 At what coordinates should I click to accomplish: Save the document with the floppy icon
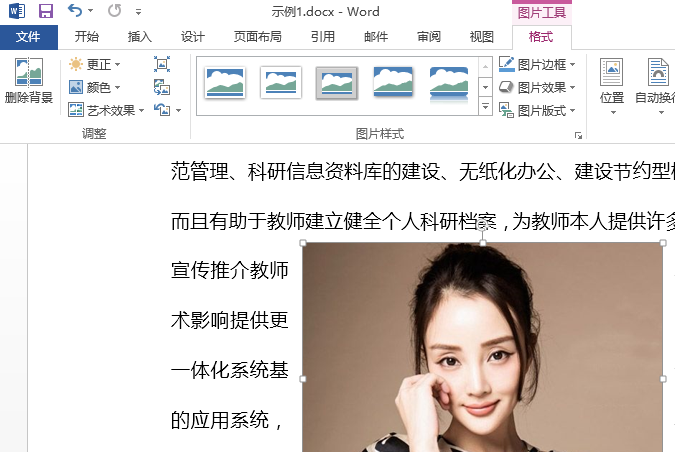[x=46, y=11]
